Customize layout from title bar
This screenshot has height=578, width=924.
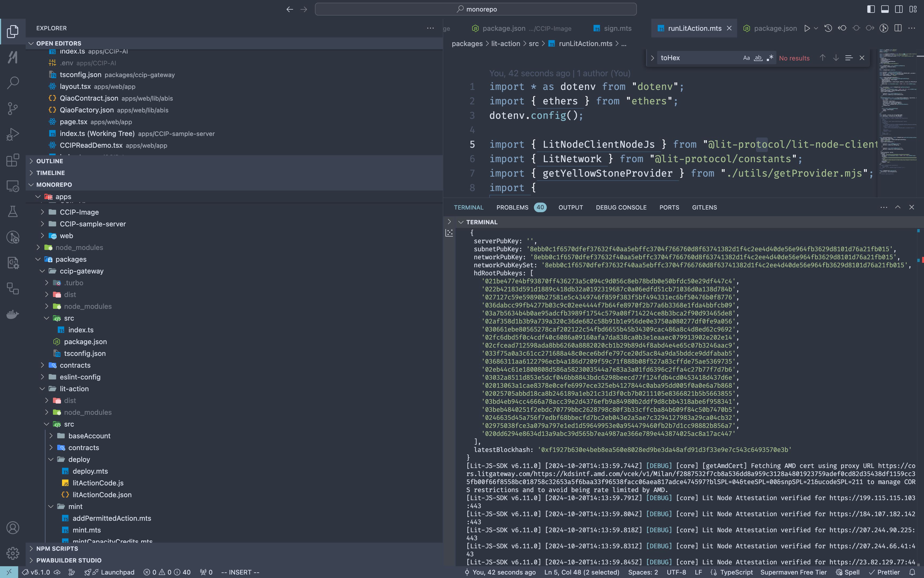(913, 9)
